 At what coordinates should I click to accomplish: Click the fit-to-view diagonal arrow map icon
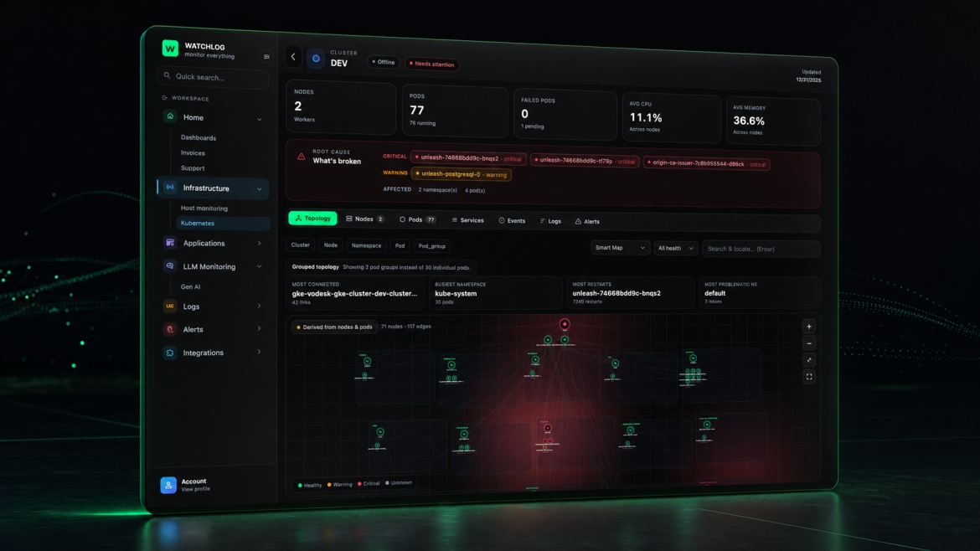[x=809, y=360]
